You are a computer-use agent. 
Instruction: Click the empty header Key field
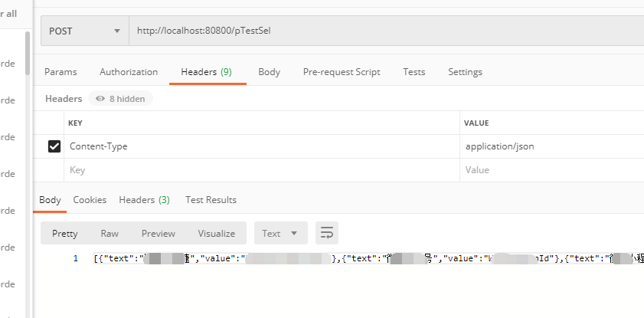(x=262, y=170)
